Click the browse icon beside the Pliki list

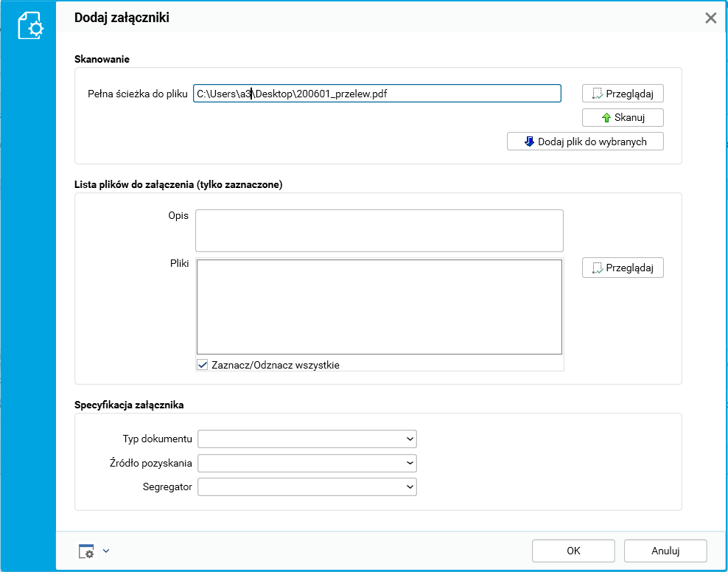coord(598,268)
